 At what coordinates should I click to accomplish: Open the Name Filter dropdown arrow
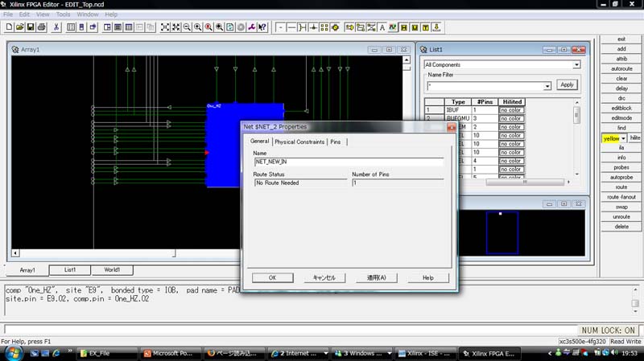[547, 86]
